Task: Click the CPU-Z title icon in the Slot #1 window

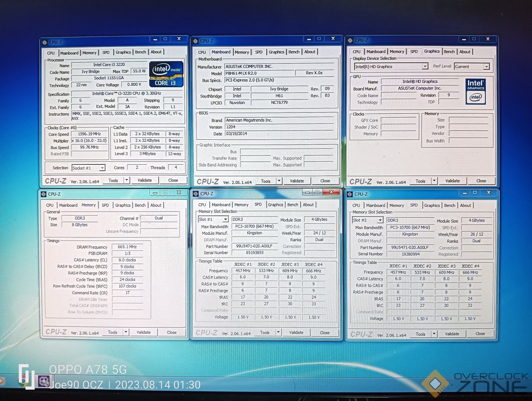Action: coord(196,194)
